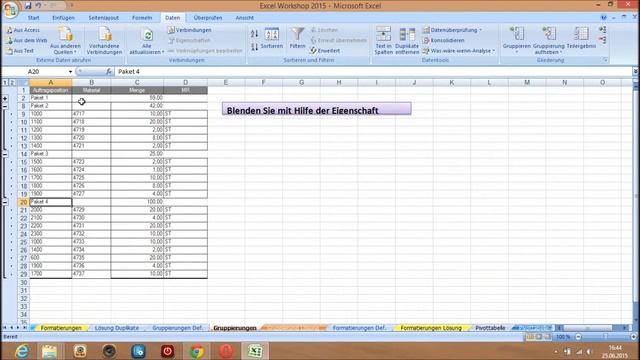Click show detail icon in Gliederung
The width and height of the screenshot is (640, 360).
602,30
